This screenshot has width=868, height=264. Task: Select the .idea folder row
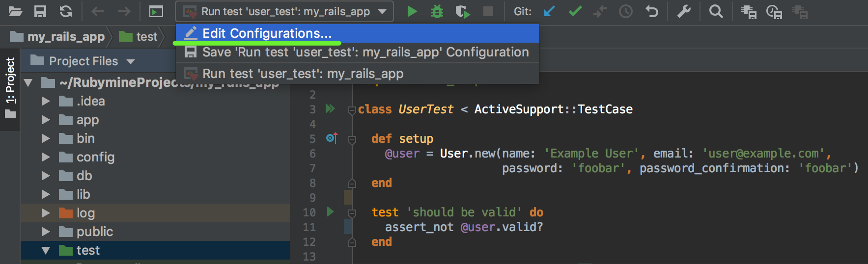[155, 101]
